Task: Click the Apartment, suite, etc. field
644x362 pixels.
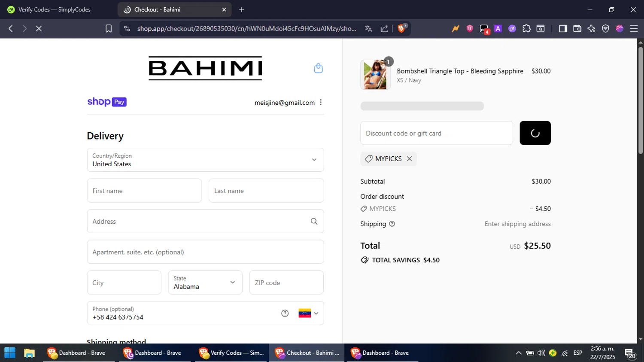Action: pyautogui.click(x=205, y=252)
